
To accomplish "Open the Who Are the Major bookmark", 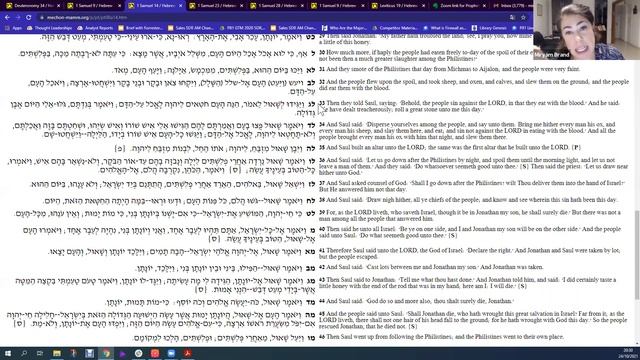I will [x=344, y=28].
